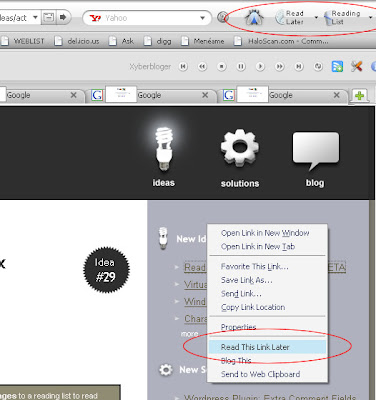Click the rewind button in the player toolbar
Screen dimensions: 376x400
[202, 67]
